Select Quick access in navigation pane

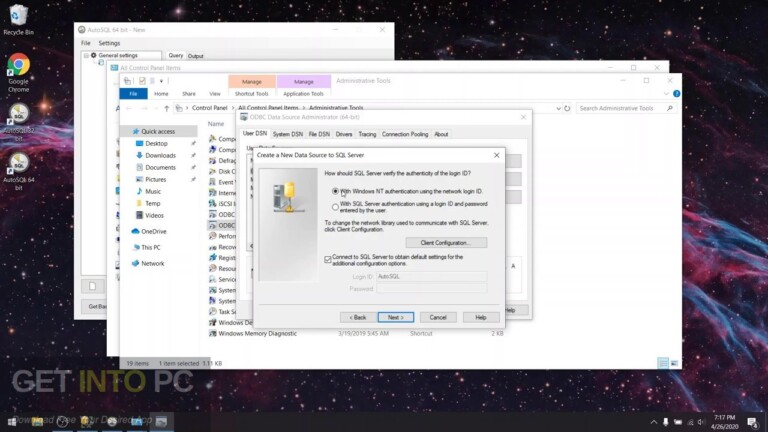[x=158, y=131]
